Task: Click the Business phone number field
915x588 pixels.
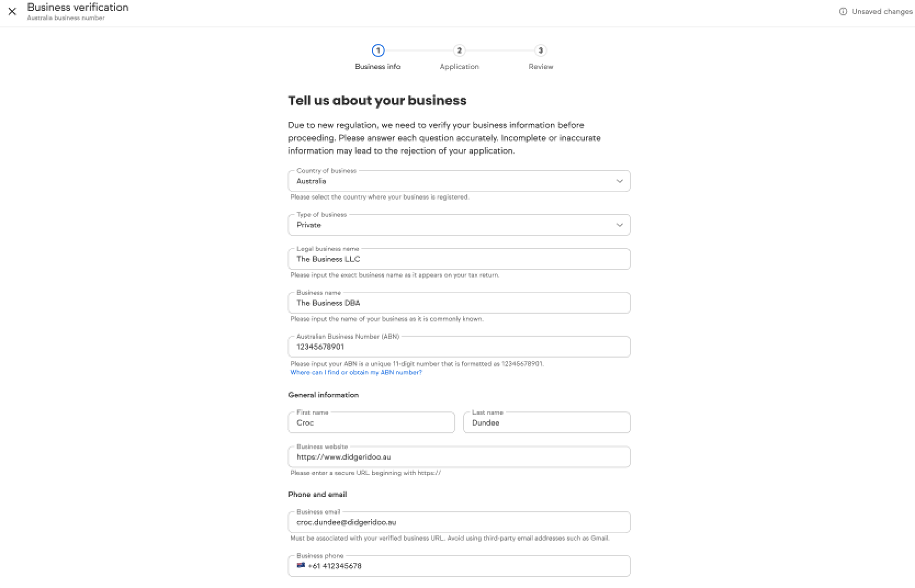Action: click(x=466, y=566)
